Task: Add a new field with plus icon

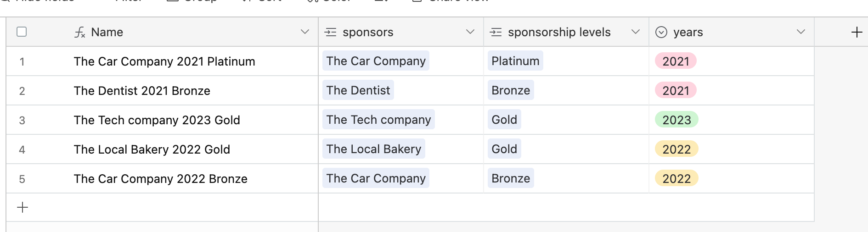Action: coord(857,32)
